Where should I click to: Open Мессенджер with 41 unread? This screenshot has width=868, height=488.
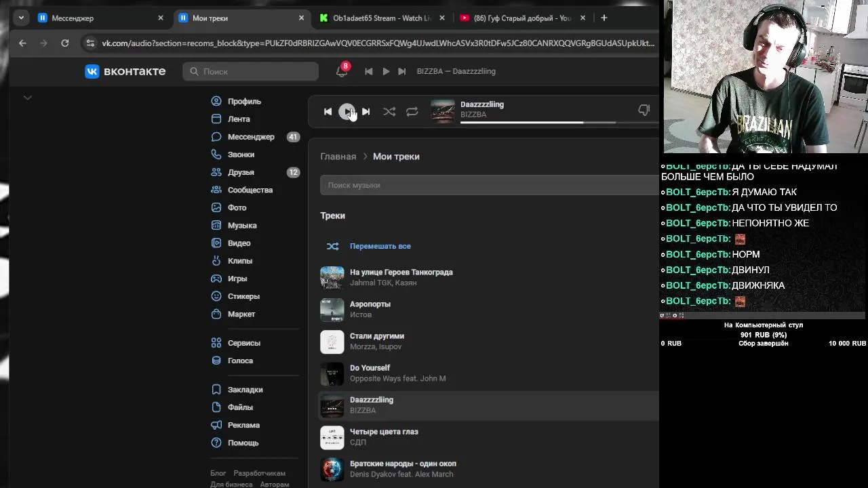click(x=254, y=136)
